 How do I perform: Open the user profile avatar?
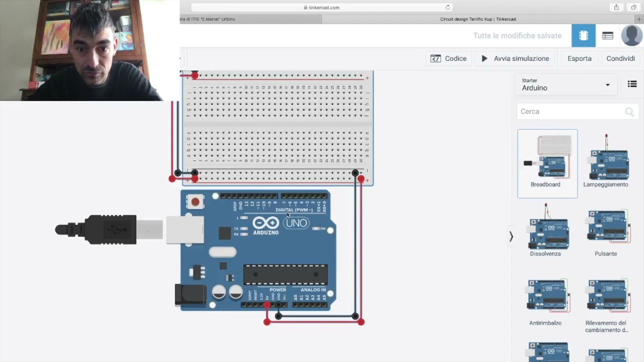(631, 36)
